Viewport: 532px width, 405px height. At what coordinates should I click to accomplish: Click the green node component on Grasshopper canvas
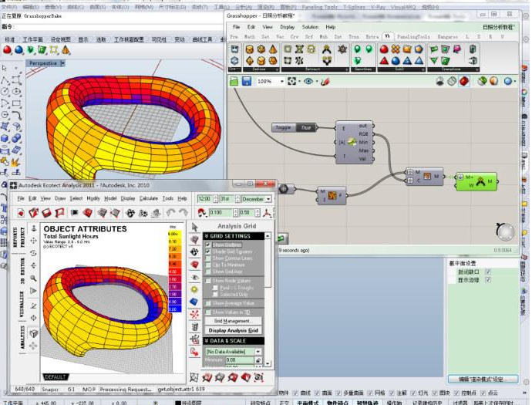pos(476,181)
